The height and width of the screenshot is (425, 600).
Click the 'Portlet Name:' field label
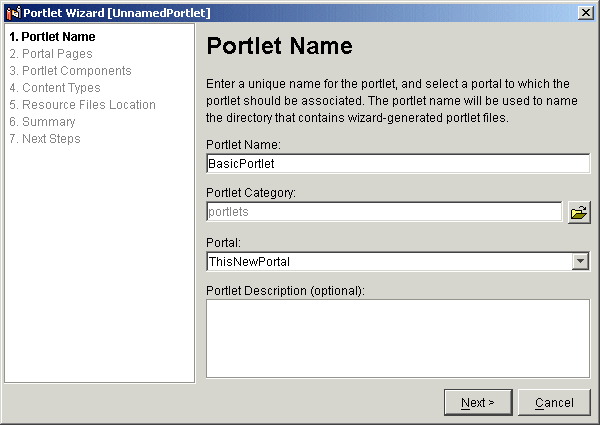[x=243, y=145]
